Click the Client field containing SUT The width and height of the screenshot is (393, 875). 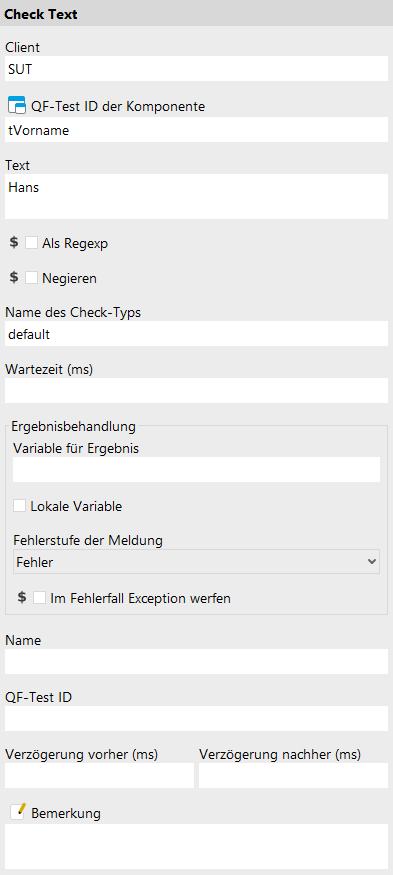pyautogui.click(x=196, y=69)
